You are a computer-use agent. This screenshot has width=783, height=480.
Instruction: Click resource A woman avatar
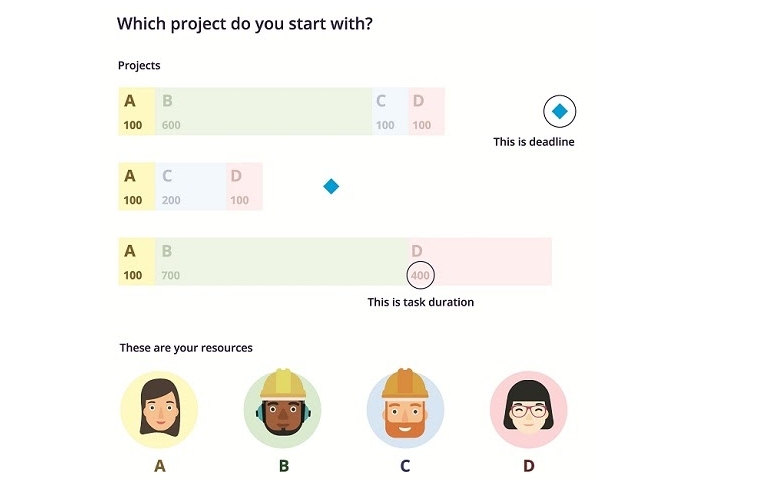pyautogui.click(x=159, y=410)
